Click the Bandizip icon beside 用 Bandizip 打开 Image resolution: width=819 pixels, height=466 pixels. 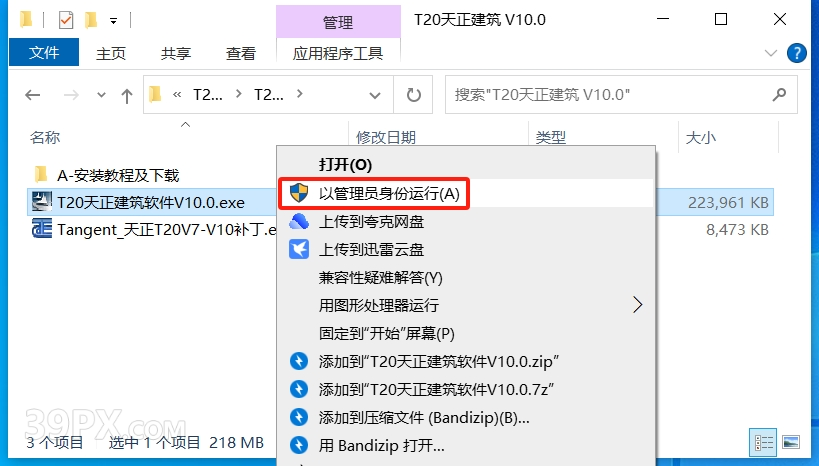click(x=299, y=445)
